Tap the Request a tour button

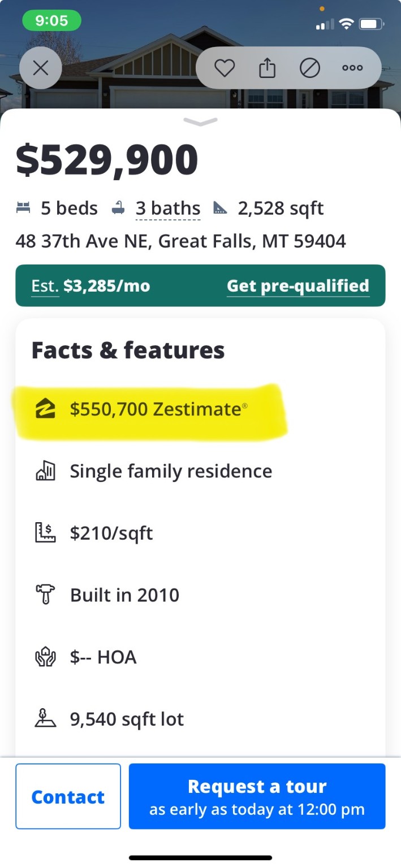257,796
